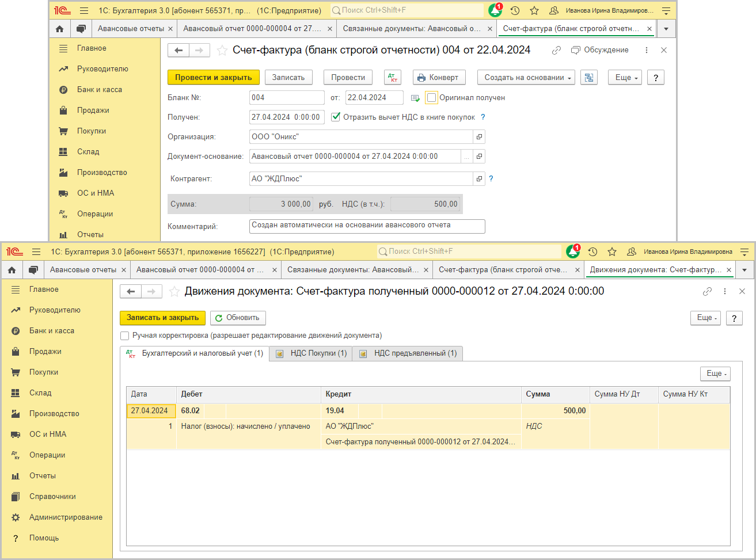
Task: Open Банк и касса section in top sidebar
Action: pos(100,90)
